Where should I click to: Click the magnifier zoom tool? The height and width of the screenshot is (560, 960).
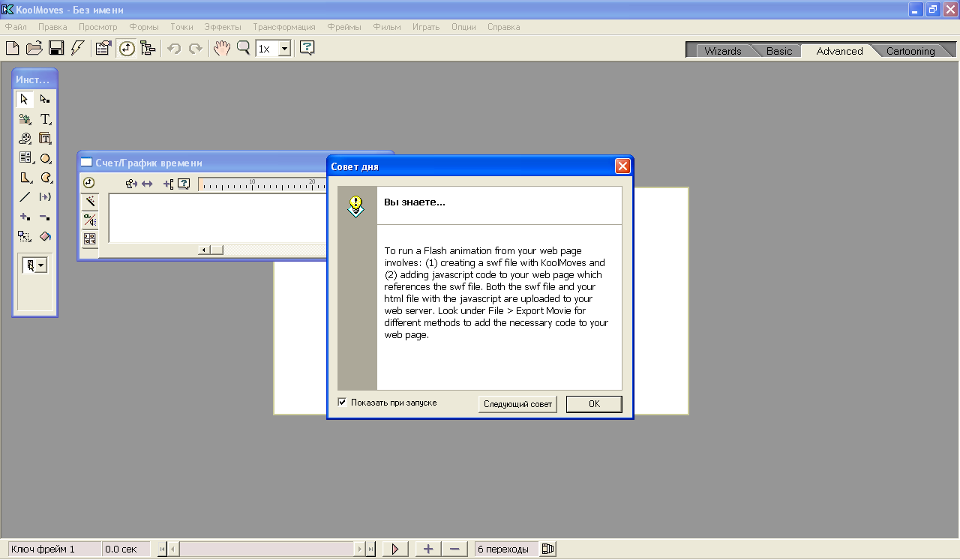coord(243,48)
